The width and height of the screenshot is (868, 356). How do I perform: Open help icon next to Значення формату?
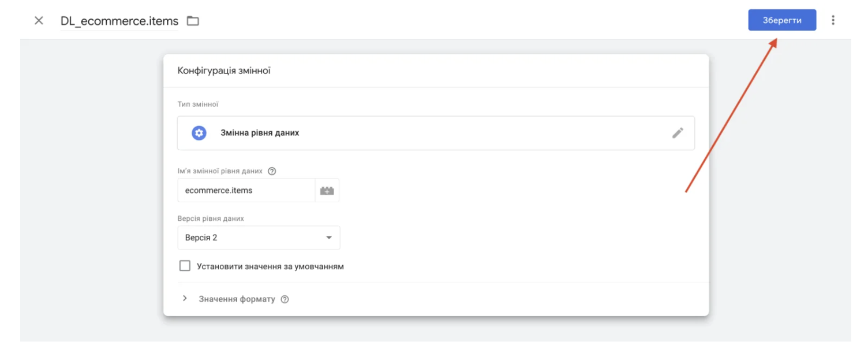click(285, 299)
